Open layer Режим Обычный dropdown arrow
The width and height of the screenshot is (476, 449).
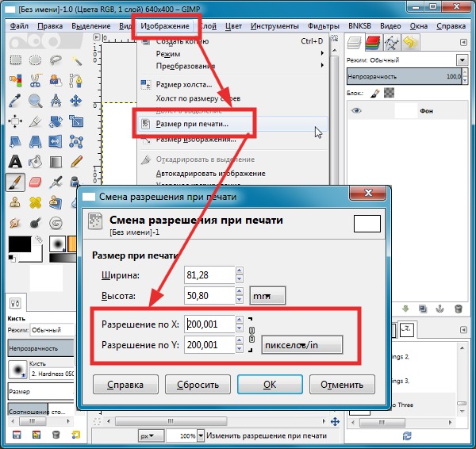pos(462,60)
